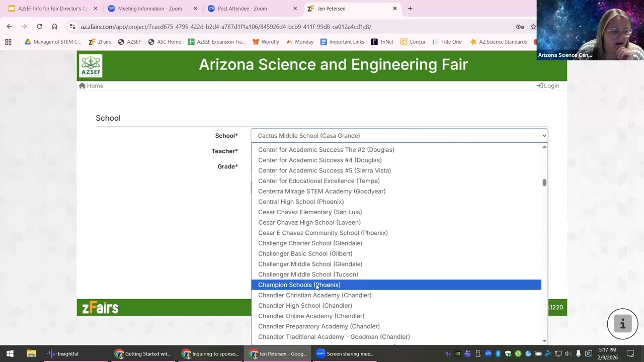
Task: Switch to the Screen sharing mee... Zoom taskbar item
Action: (x=345, y=354)
